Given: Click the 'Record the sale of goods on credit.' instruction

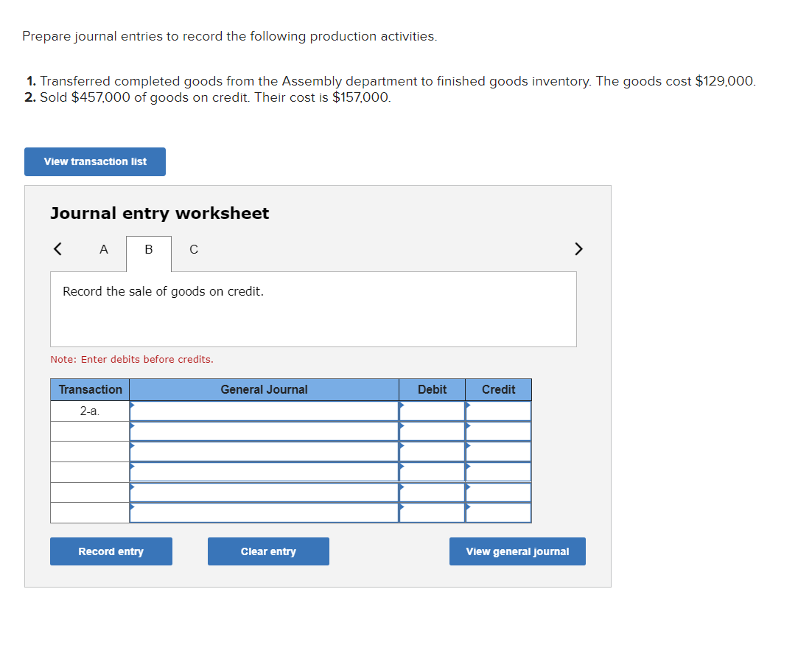Looking at the screenshot, I should pos(163,292).
